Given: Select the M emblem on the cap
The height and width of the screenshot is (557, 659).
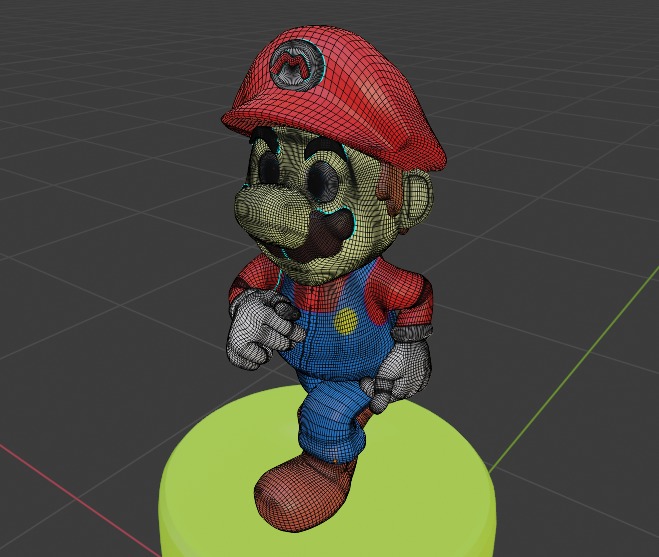Looking at the screenshot, I should tap(298, 63).
